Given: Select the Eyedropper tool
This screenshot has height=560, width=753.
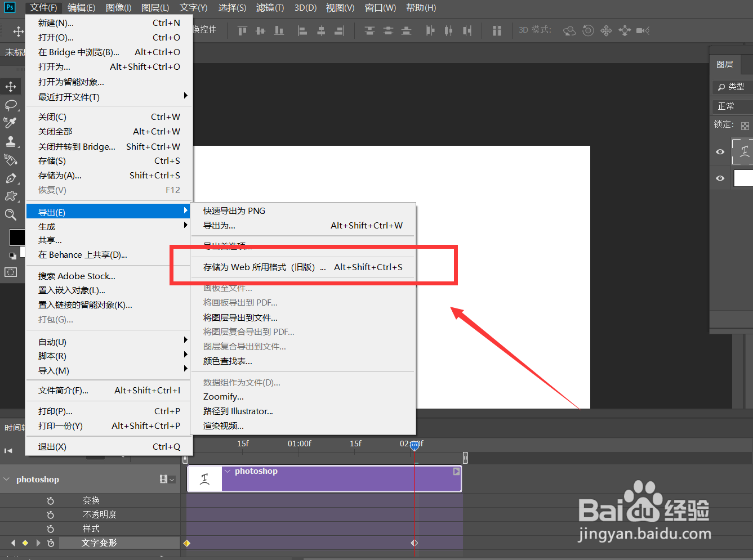Looking at the screenshot, I should [11, 123].
